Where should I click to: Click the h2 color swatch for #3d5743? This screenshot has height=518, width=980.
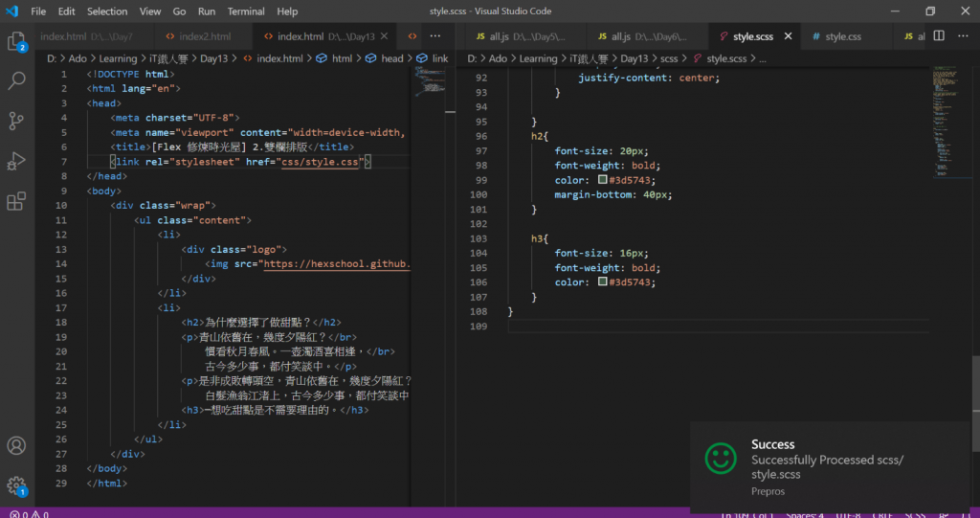click(602, 180)
